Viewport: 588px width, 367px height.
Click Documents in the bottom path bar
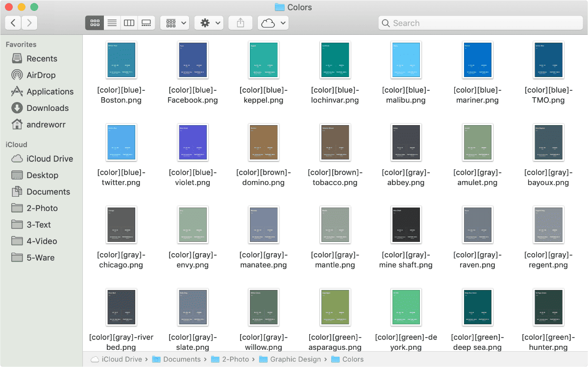(x=182, y=359)
